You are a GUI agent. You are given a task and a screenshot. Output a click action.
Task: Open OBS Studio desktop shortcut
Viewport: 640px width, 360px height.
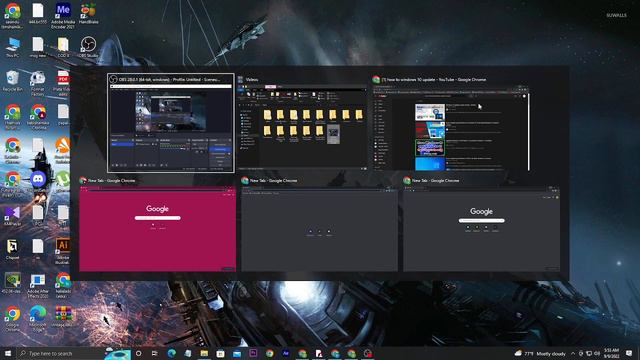[88, 47]
